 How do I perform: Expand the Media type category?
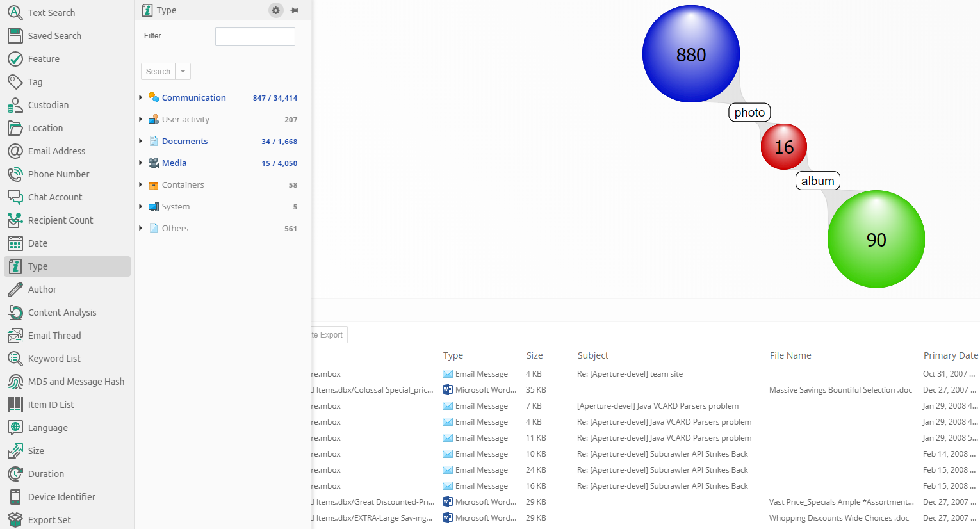pos(141,163)
